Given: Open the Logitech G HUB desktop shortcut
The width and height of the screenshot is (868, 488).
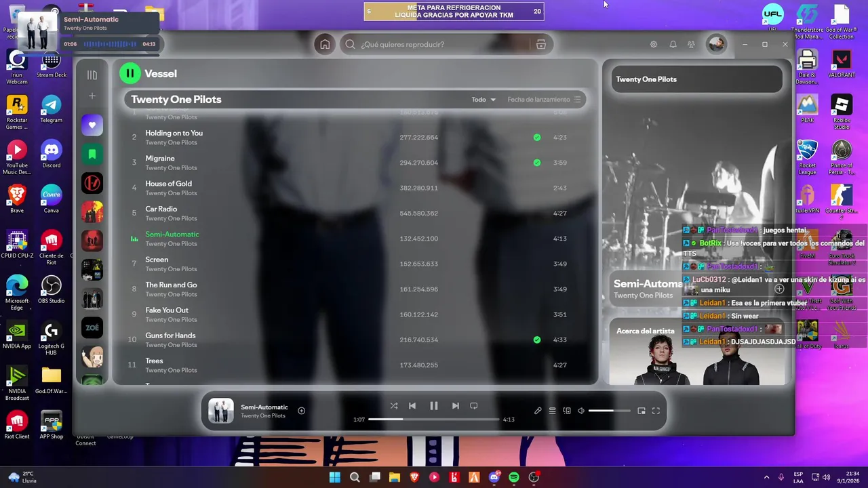Looking at the screenshot, I should coord(51,338).
